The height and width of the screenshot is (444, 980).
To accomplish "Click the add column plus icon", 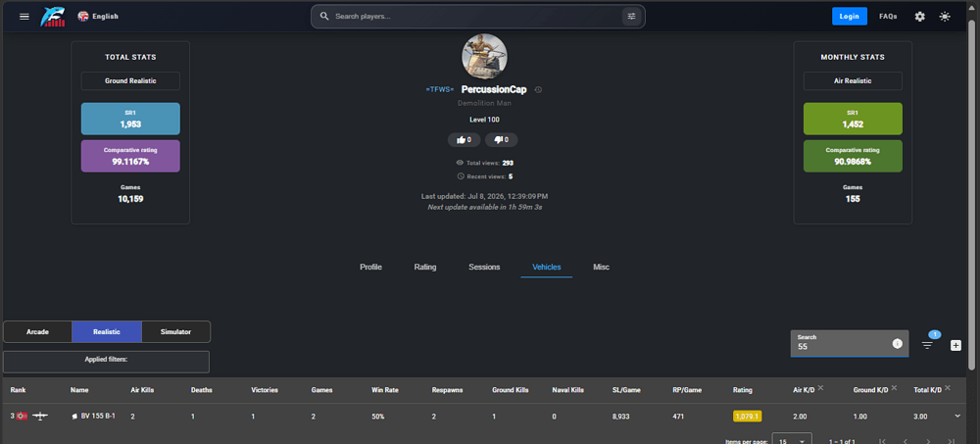I will click(x=955, y=345).
